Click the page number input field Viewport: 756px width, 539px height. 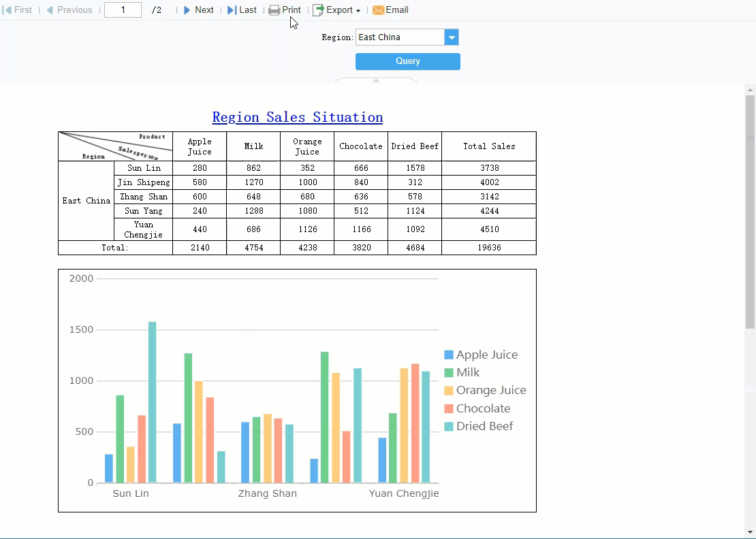(x=123, y=10)
